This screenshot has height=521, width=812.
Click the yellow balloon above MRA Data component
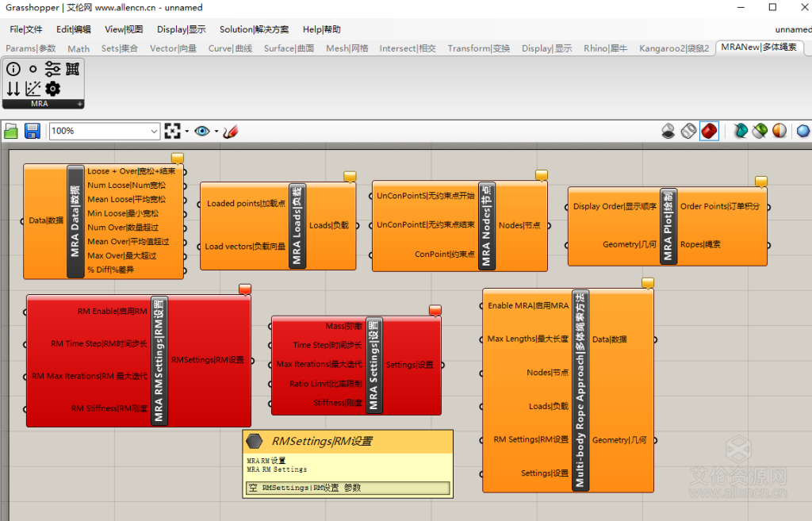tap(178, 159)
